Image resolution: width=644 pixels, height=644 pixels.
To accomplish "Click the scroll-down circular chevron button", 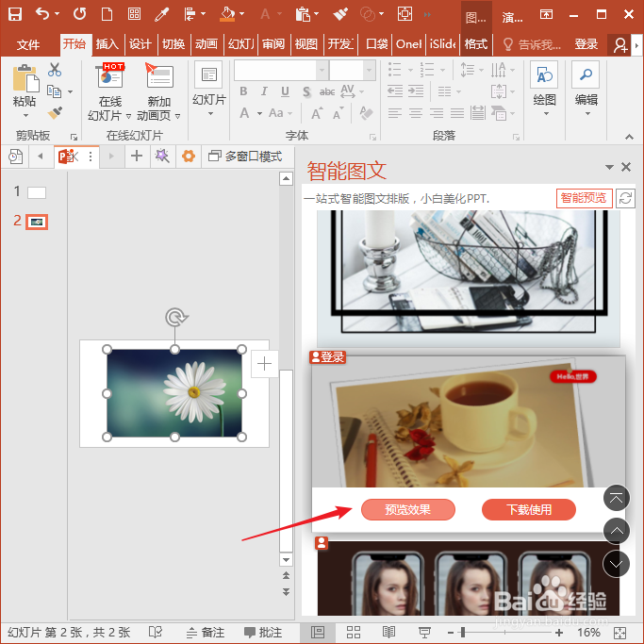I will tap(616, 564).
